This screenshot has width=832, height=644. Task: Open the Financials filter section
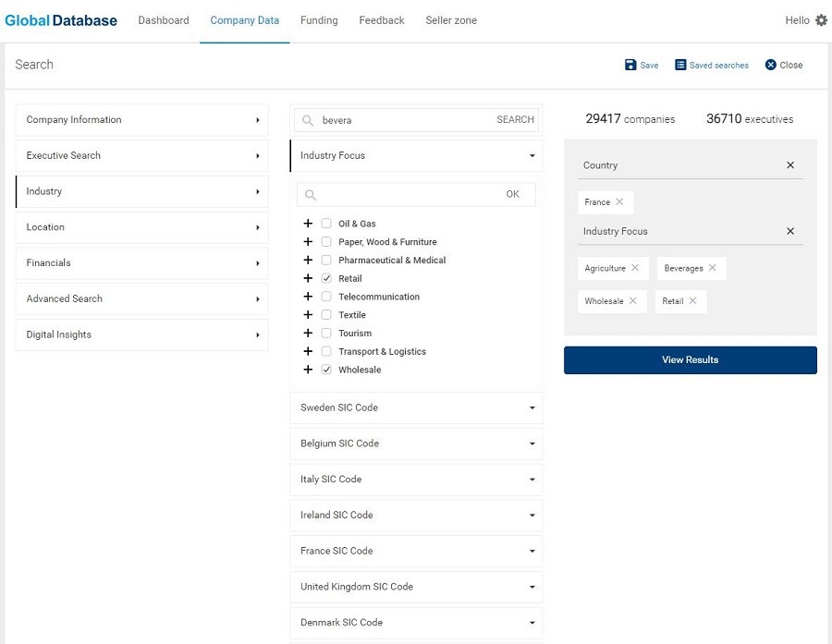tap(142, 263)
